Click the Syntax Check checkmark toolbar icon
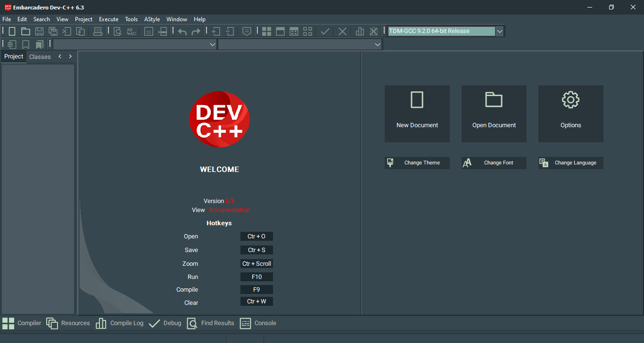This screenshot has height=343, width=644. coord(325,32)
